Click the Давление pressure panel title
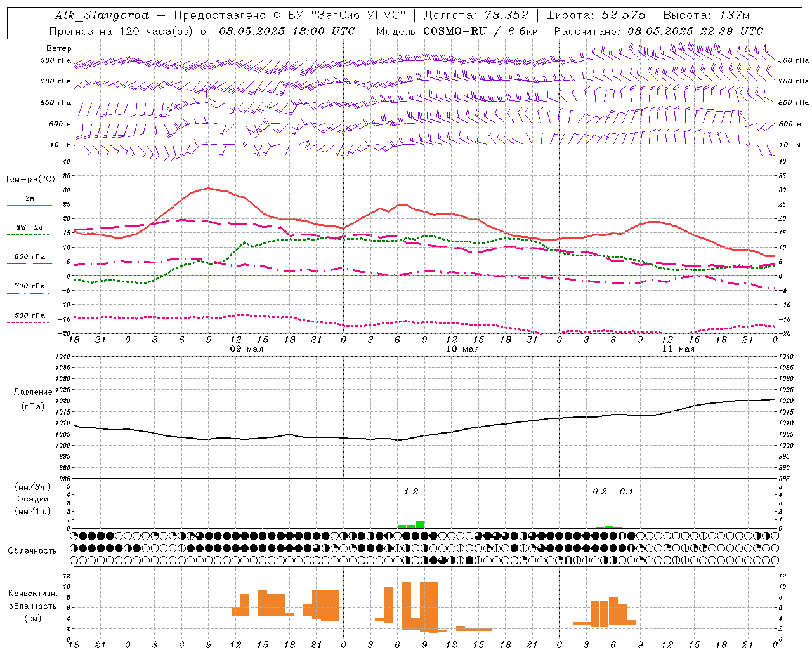This screenshot has height=650, width=812. coord(33,392)
